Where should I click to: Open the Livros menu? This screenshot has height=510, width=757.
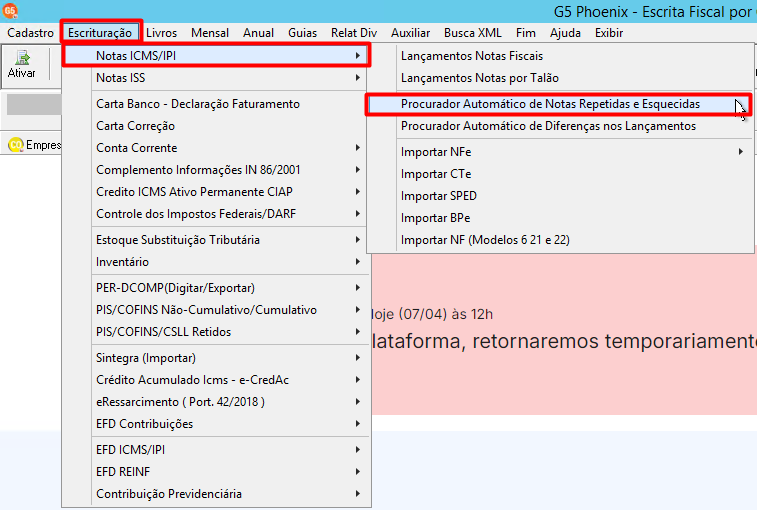pyautogui.click(x=162, y=33)
